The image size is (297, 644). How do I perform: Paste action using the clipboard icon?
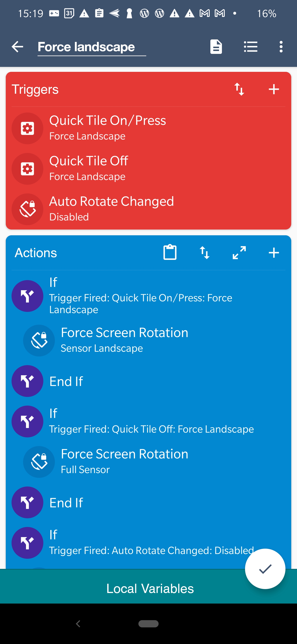click(170, 252)
